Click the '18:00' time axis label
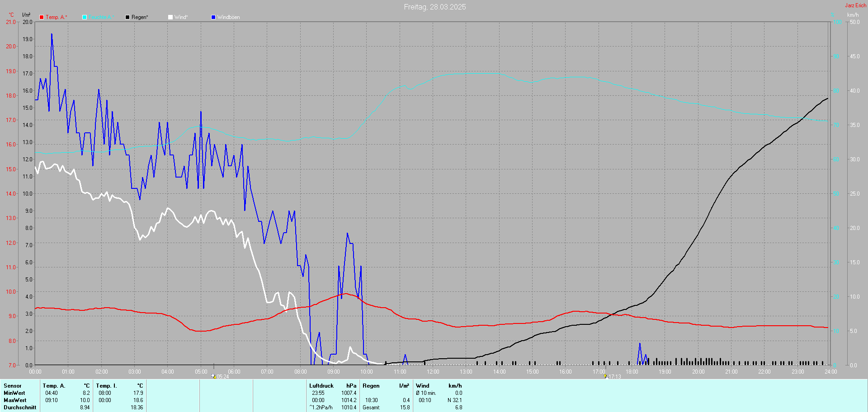The image size is (868, 412). [x=632, y=372]
